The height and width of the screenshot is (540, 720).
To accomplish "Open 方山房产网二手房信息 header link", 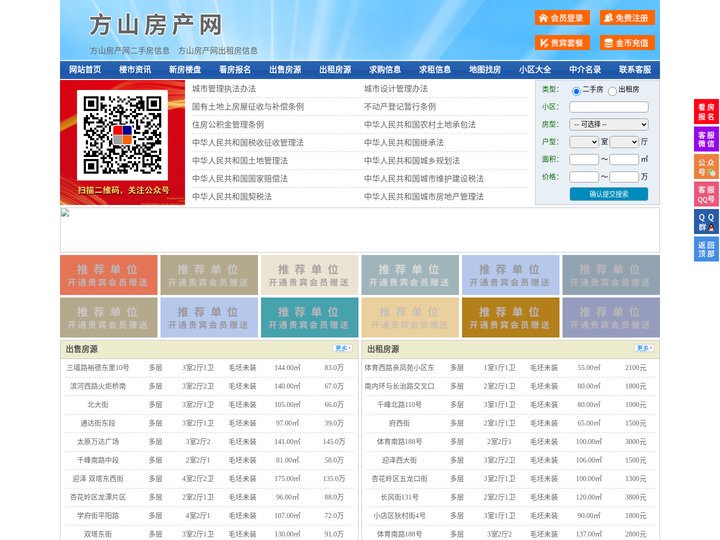I will tap(129, 51).
